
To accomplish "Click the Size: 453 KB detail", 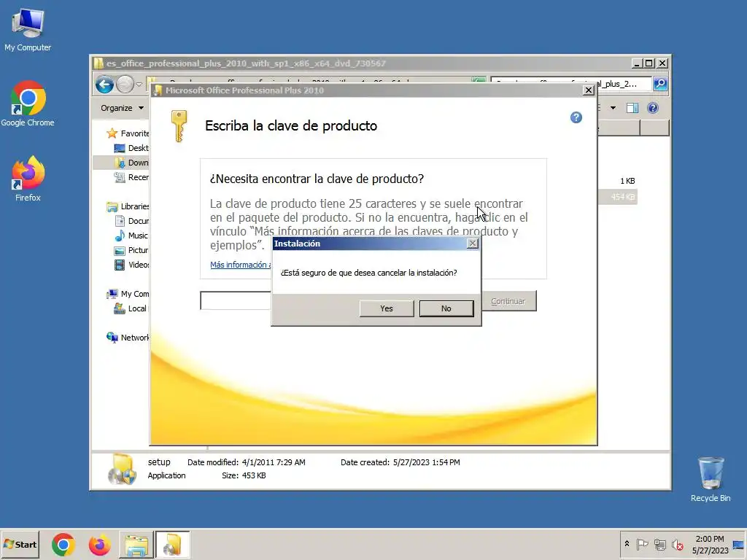I will click(244, 475).
